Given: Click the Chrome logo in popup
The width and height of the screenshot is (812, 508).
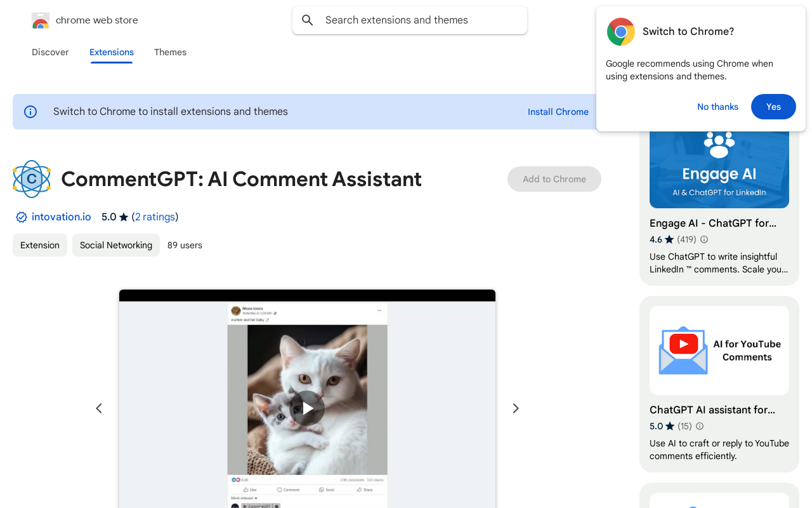Looking at the screenshot, I should coord(620,32).
